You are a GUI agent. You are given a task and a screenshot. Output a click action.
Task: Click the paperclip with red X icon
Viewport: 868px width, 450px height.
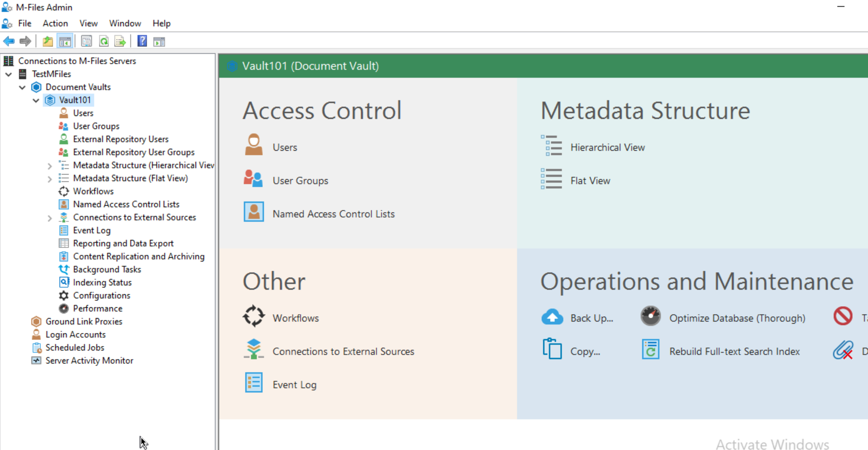click(843, 350)
